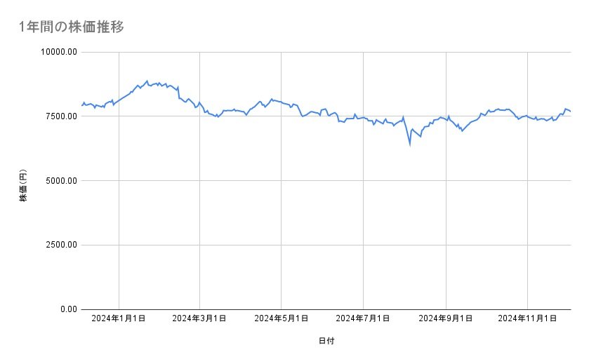Select the 2024年7月1日 date label
Screen dimensions: 589x364
coord(364,318)
